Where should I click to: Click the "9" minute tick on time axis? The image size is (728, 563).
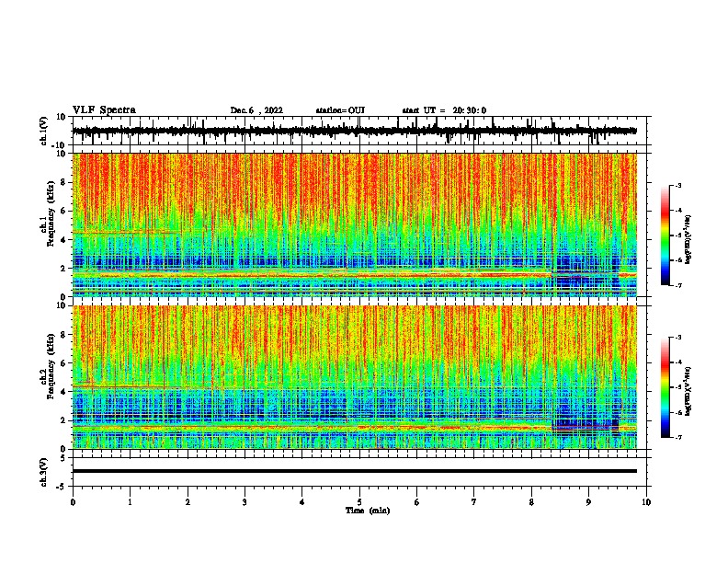click(588, 501)
